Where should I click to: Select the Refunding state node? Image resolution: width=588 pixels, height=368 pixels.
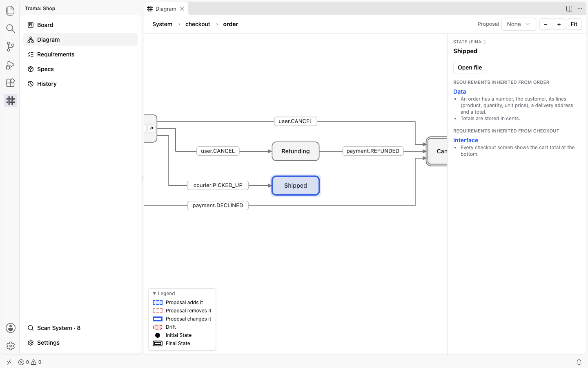(x=296, y=151)
